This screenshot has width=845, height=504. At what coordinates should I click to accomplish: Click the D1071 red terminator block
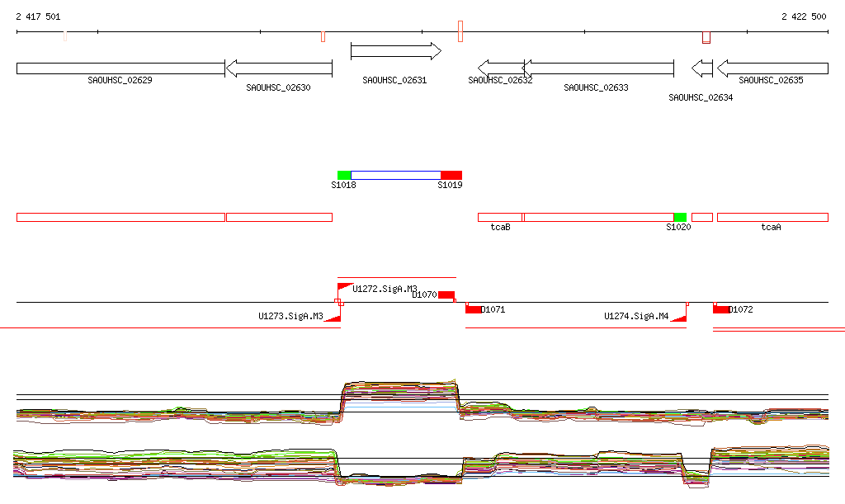tap(474, 309)
